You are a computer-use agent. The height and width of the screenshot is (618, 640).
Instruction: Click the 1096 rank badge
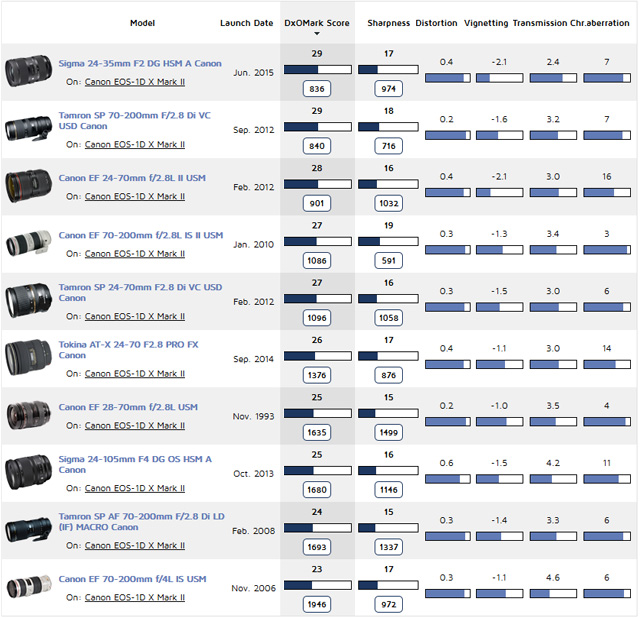click(x=317, y=318)
